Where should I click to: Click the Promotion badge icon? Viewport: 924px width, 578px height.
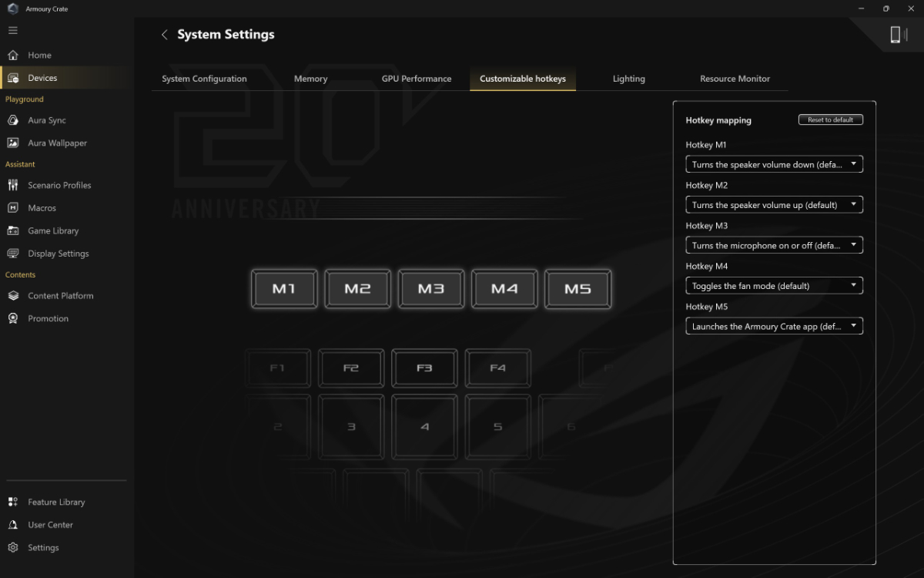[x=13, y=318]
